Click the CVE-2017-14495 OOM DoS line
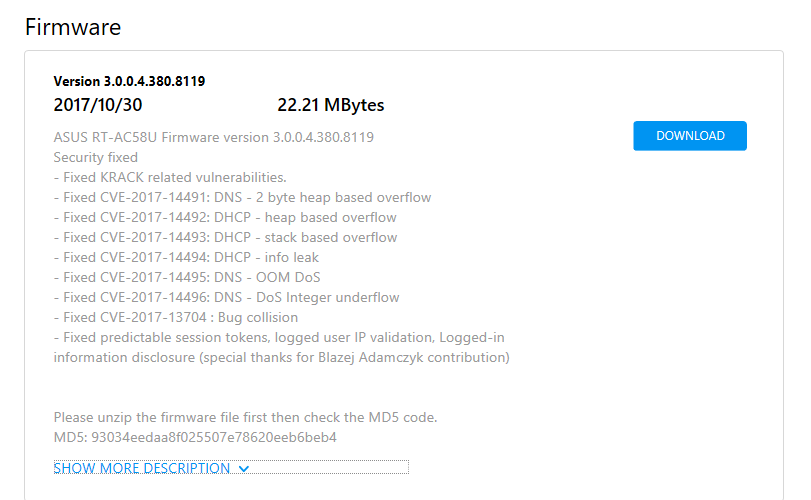Image resolution: width=811 pixels, height=500 pixels. (x=187, y=278)
